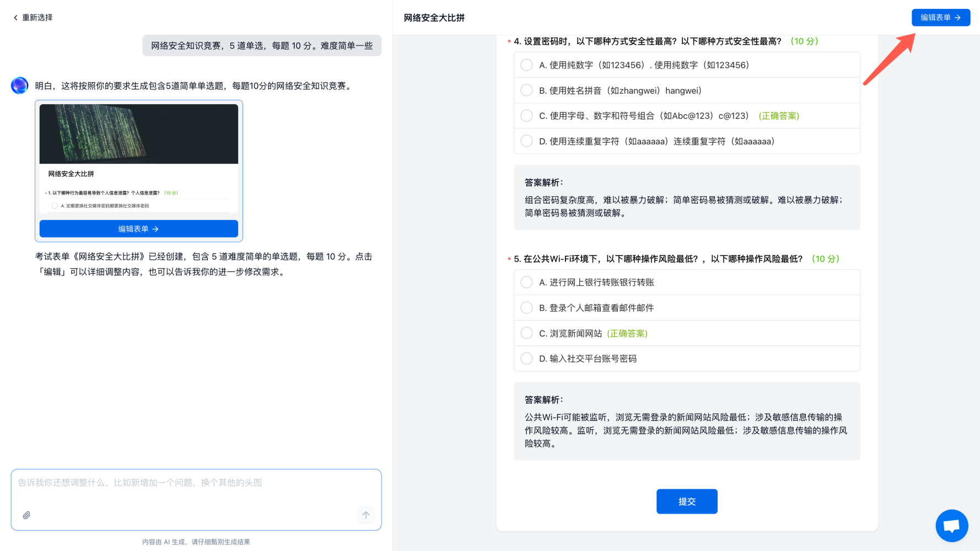Viewport: 980px width, 551px height.
Task: Go back via 重新选择 link
Action: point(37,18)
